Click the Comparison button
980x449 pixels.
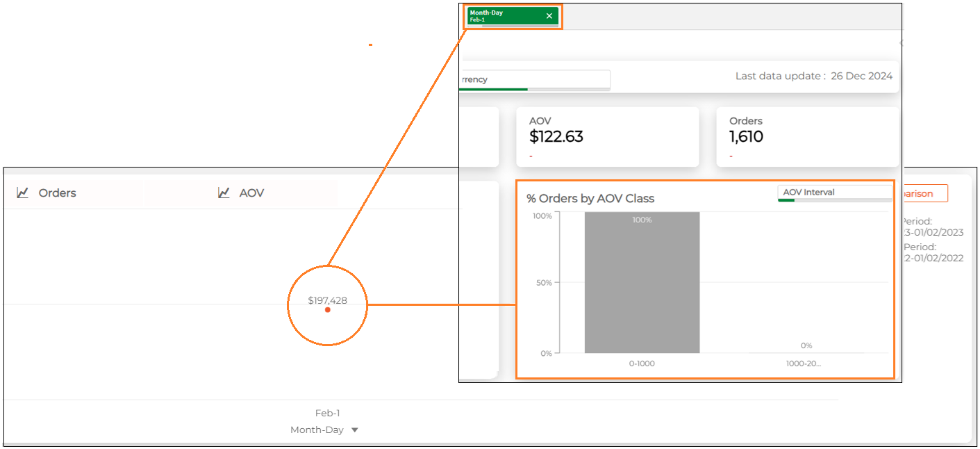point(924,194)
